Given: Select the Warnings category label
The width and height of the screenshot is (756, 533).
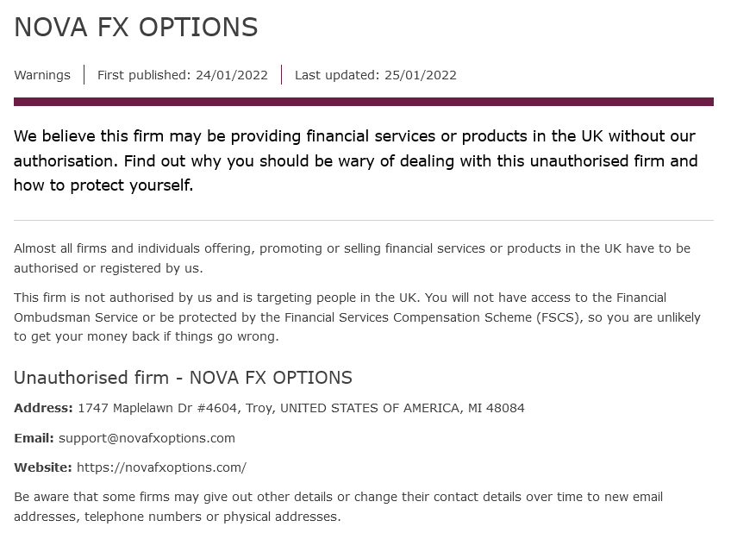Looking at the screenshot, I should click(x=42, y=75).
